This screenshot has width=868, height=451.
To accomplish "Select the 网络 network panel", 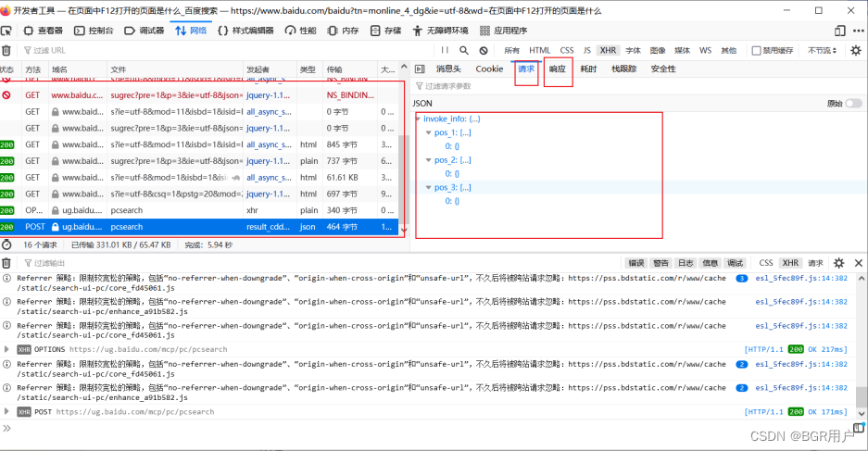I will [191, 31].
